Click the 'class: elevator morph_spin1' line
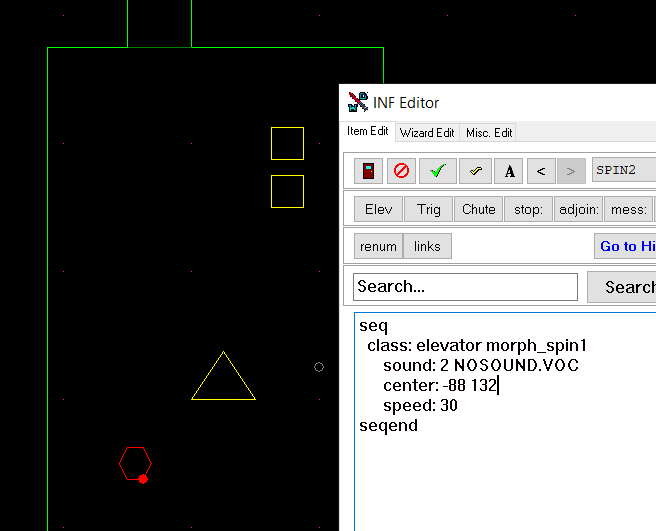Image resolution: width=656 pixels, height=531 pixels. pos(477,346)
